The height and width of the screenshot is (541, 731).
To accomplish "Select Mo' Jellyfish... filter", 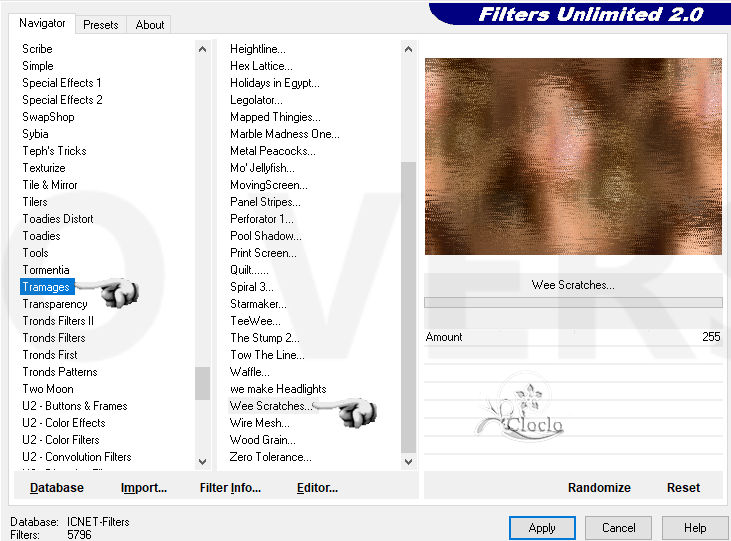I will (x=262, y=168).
